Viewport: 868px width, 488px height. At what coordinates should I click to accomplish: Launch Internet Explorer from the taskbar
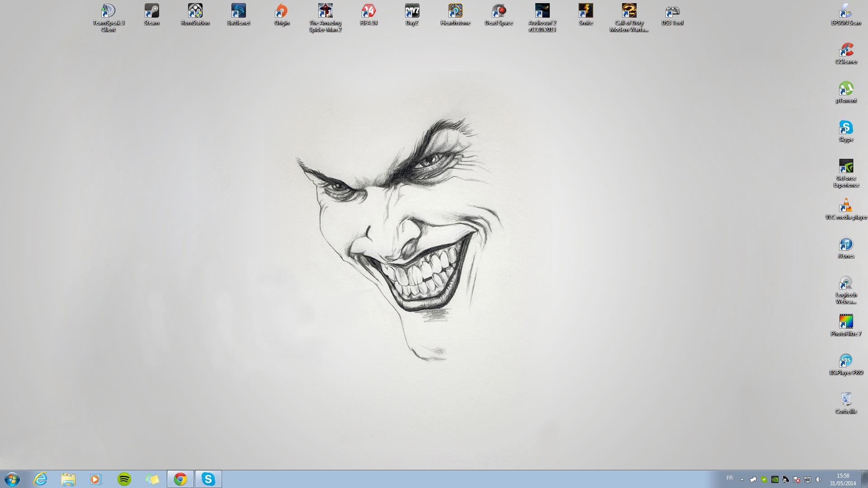coord(41,479)
